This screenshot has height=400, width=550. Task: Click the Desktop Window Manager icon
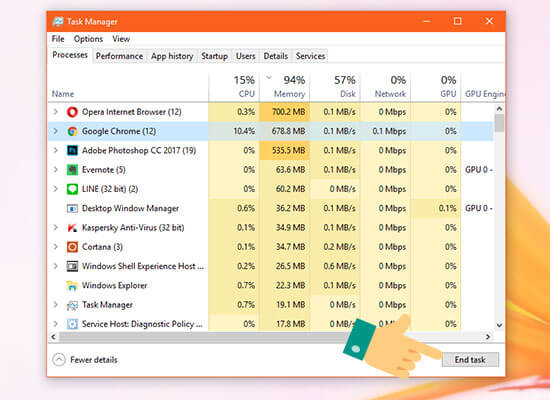(x=72, y=208)
